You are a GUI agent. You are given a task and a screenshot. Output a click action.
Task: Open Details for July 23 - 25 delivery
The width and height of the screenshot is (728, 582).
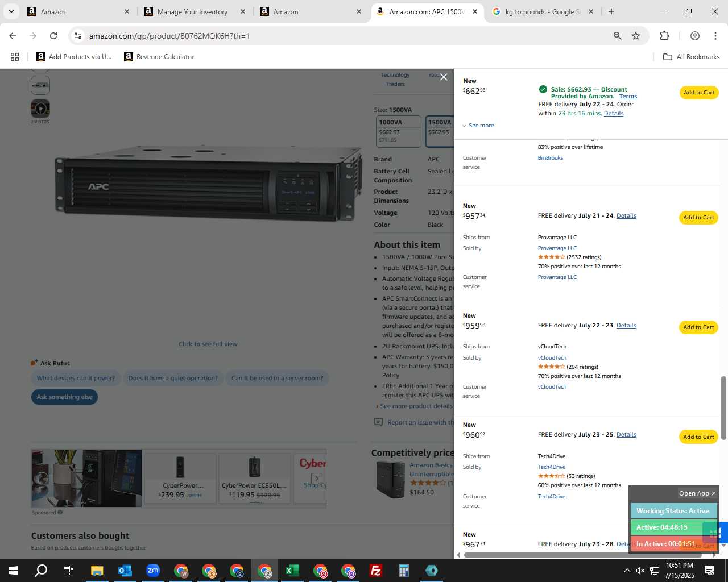[626, 434]
